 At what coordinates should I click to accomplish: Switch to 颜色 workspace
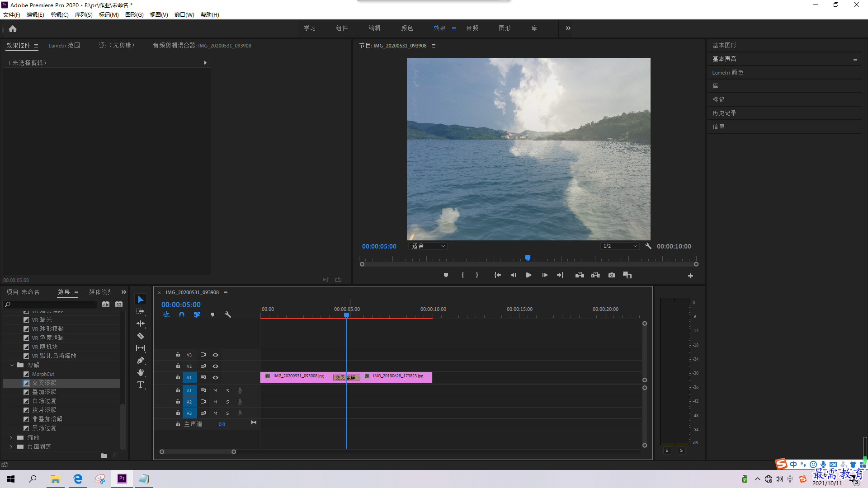(x=407, y=28)
